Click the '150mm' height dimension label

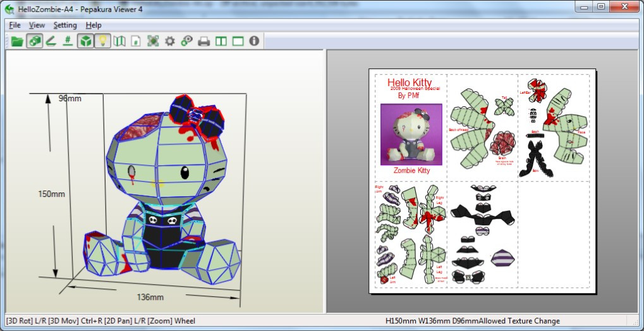tap(51, 194)
